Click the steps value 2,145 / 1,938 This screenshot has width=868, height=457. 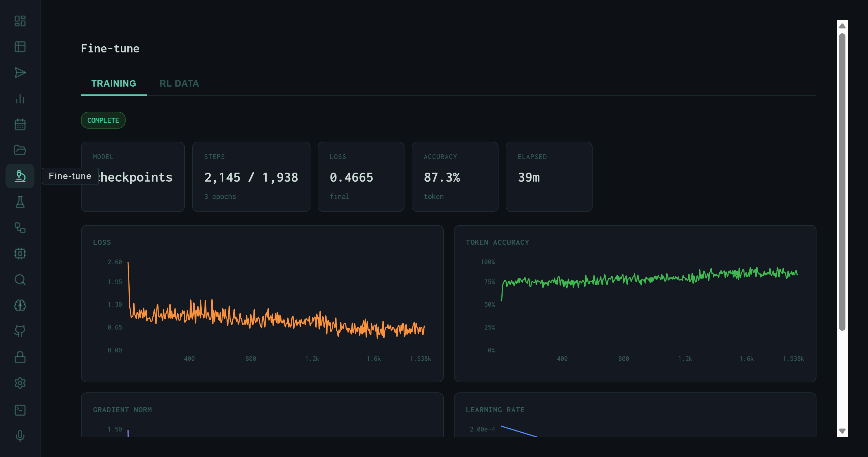click(x=251, y=178)
